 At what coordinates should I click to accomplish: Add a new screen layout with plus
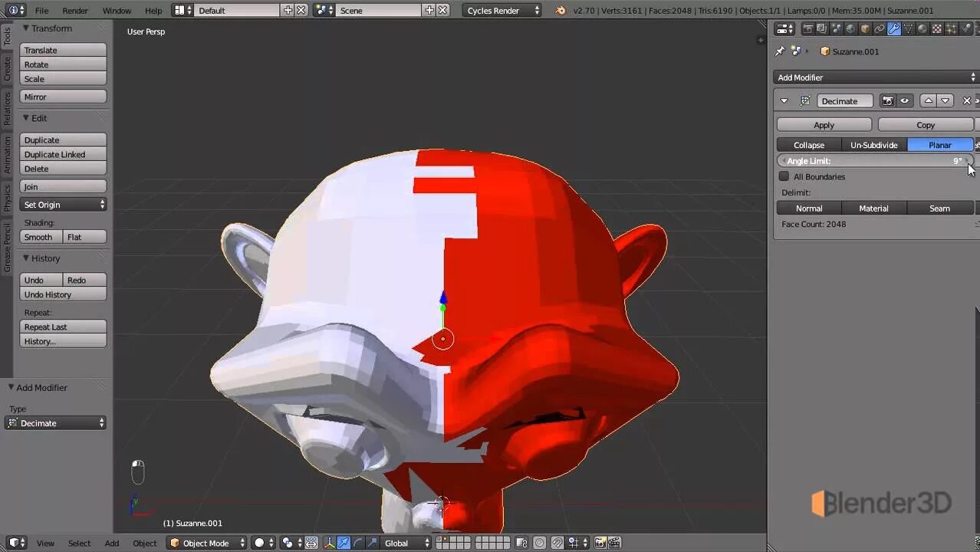tap(288, 10)
